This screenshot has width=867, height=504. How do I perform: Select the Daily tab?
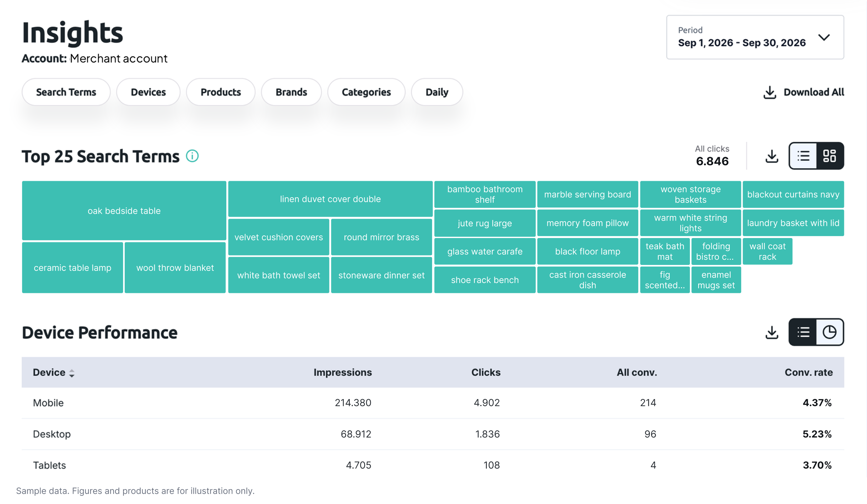point(437,92)
